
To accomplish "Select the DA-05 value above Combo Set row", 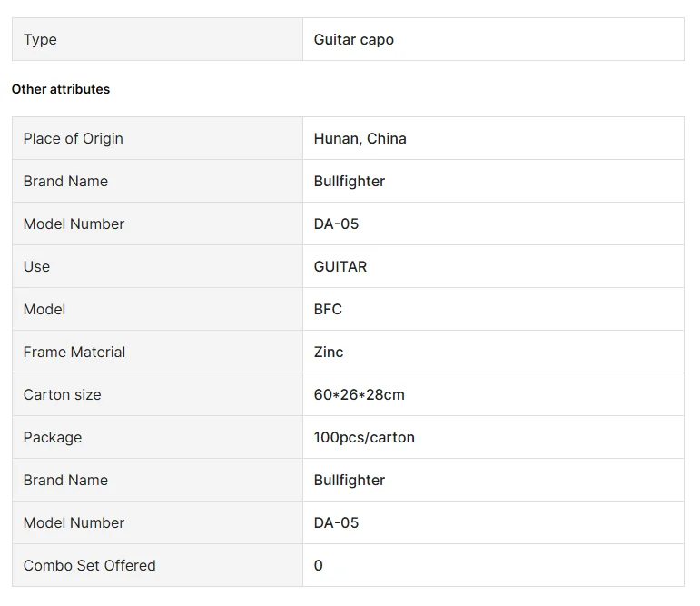I will [336, 523].
